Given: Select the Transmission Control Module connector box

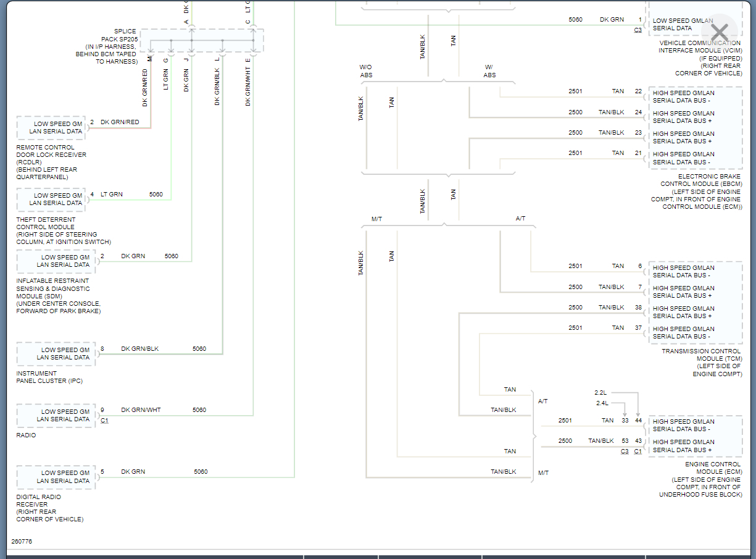Looking at the screenshot, I should [x=696, y=303].
